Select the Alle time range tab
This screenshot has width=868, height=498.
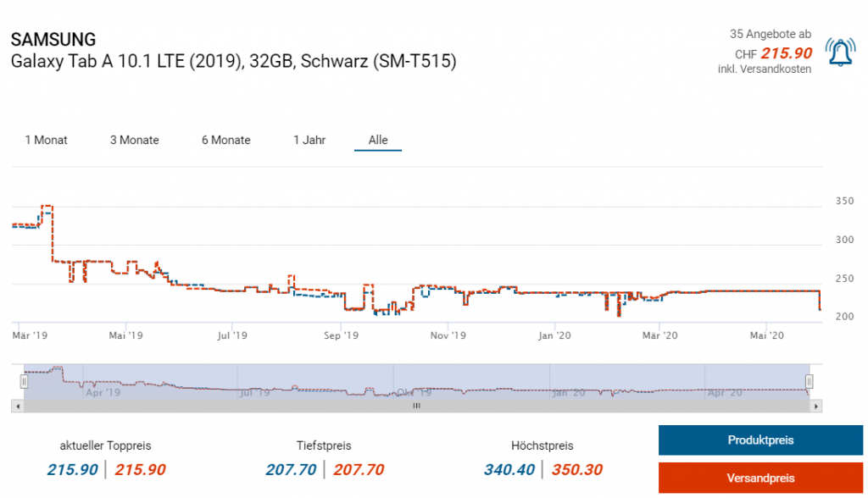coord(378,140)
